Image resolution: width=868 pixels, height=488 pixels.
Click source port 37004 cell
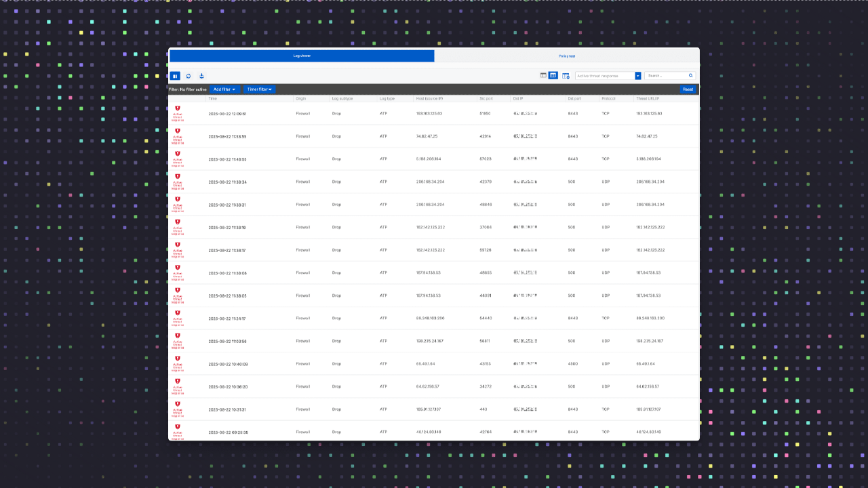485,228
